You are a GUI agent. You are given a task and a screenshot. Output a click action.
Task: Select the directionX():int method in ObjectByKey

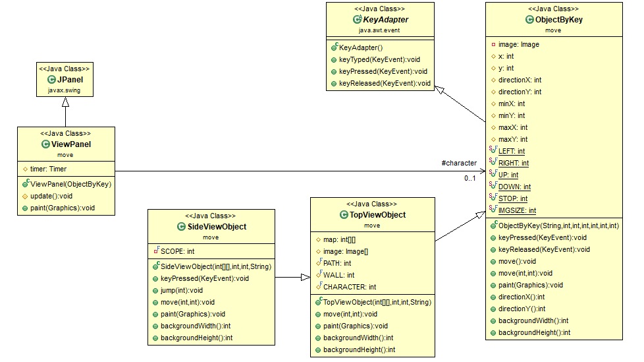(x=522, y=297)
